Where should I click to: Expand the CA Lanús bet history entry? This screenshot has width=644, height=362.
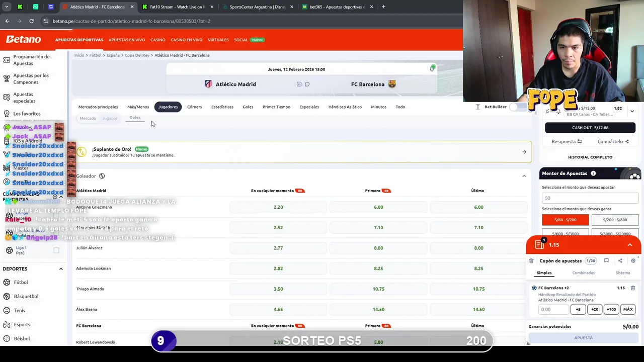632,111
